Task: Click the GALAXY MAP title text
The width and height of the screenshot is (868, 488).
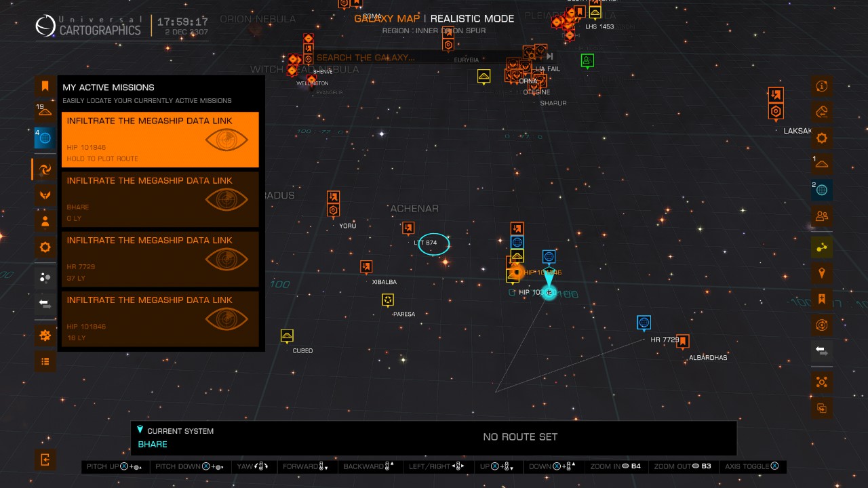Action: point(387,18)
